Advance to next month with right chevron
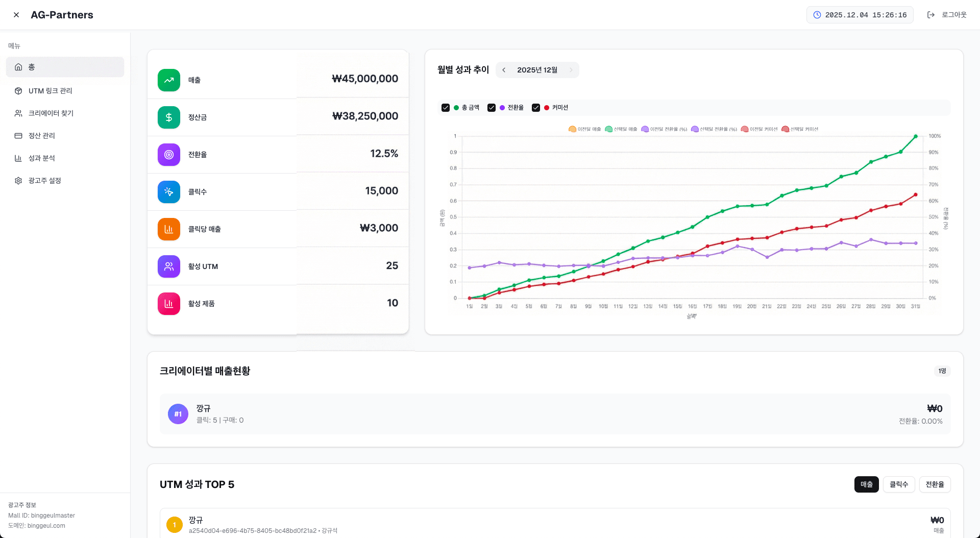Viewport: 980px width, 538px height. tap(571, 70)
